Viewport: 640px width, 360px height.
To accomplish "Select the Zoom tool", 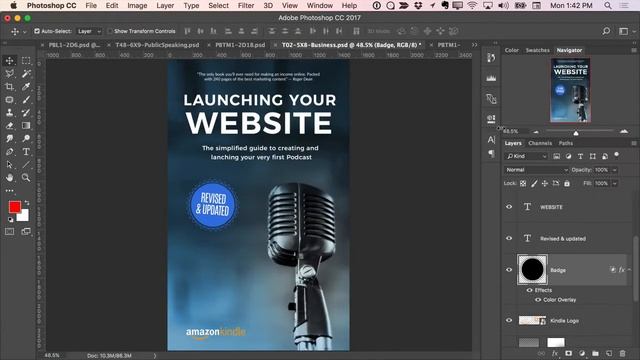I will (26, 178).
